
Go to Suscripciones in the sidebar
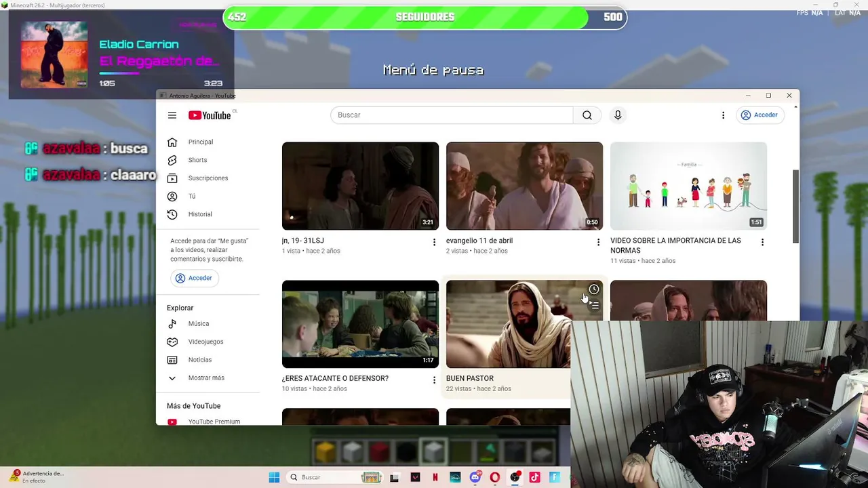208,178
